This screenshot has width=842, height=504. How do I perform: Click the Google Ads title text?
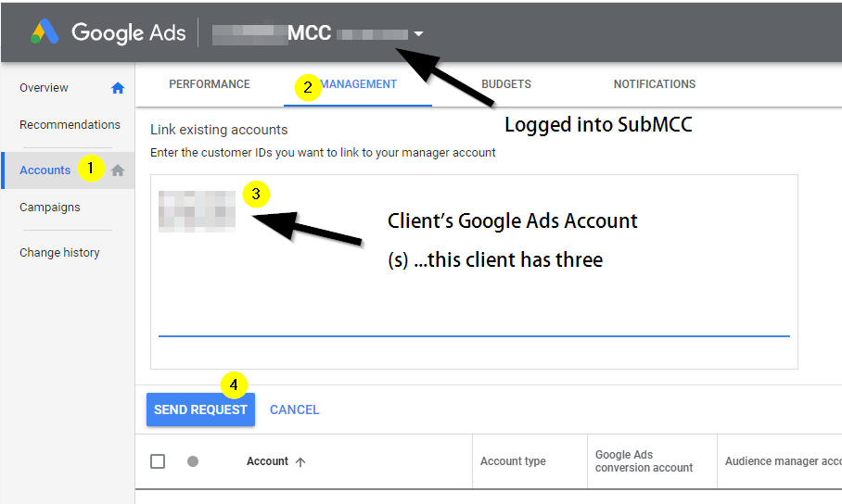tap(129, 32)
